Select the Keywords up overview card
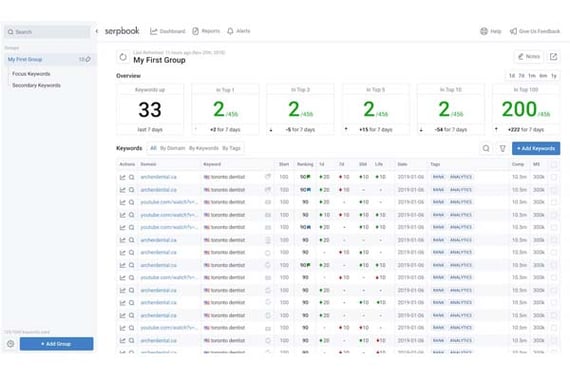This screenshot has height=380, width=570. (x=150, y=109)
